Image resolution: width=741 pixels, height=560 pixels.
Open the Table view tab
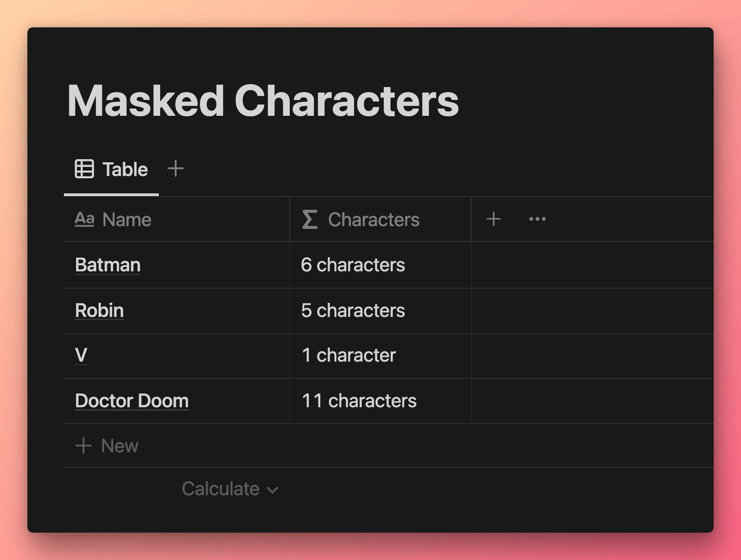click(111, 169)
